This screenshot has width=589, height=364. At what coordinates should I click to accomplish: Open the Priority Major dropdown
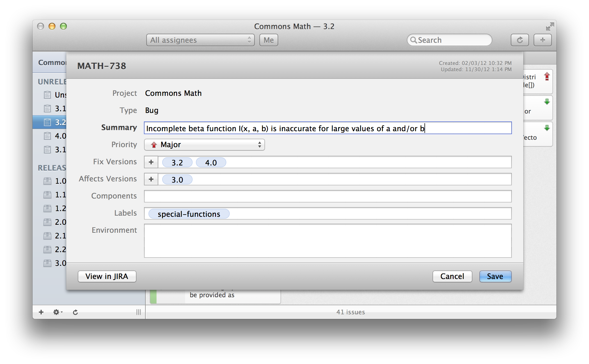pyautogui.click(x=204, y=145)
